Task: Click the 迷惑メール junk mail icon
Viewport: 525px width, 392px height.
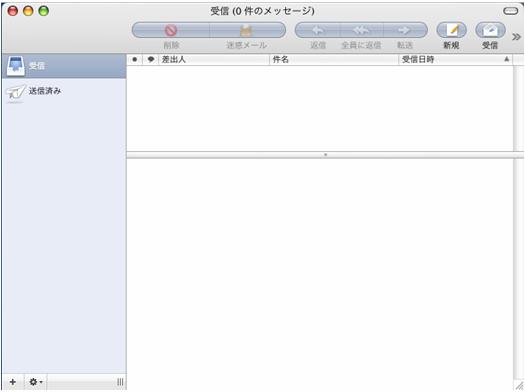Action: tap(247, 30)
